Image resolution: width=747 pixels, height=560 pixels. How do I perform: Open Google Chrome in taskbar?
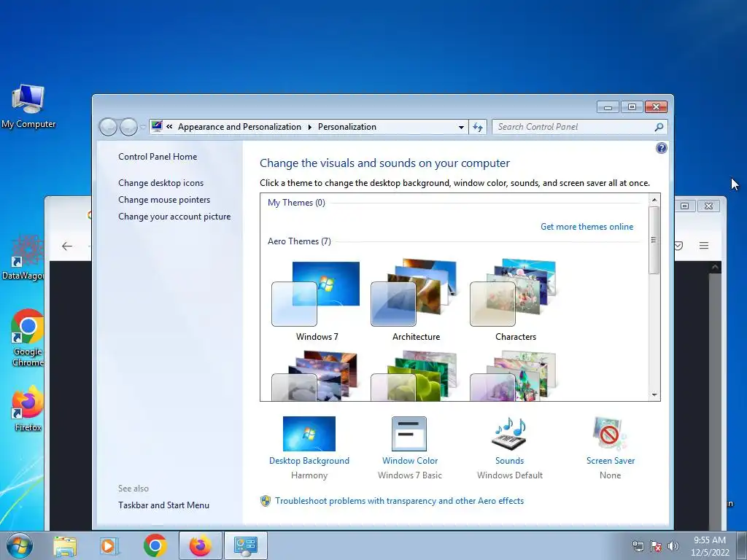point(155,545)
